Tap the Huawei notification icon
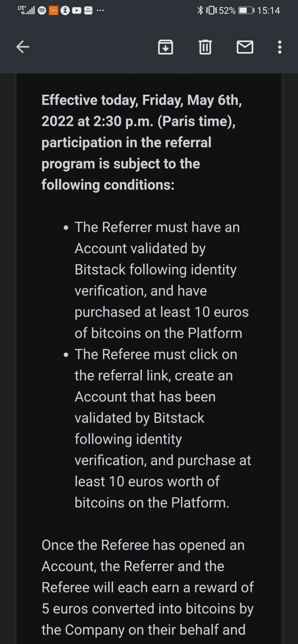This screenshot has width=298, height=644. coord(88,10)
